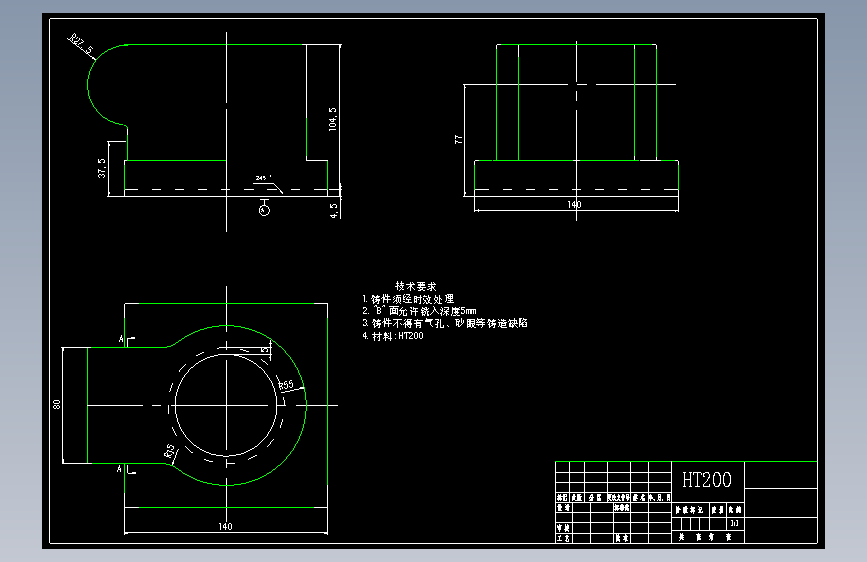Click note 1 铸件须经时效处理
Screen dimensions: 867x562
[x=408, y=299]
